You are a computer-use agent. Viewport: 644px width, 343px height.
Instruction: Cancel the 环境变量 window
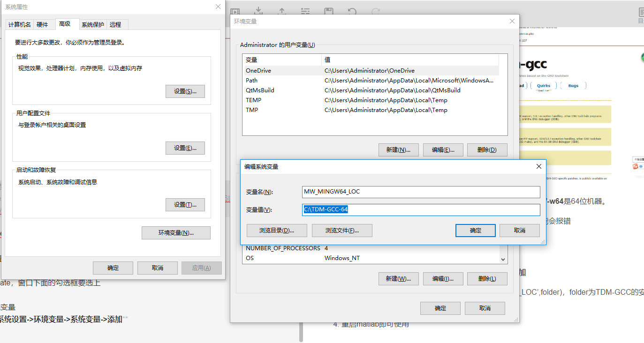[x=485, y=308]
